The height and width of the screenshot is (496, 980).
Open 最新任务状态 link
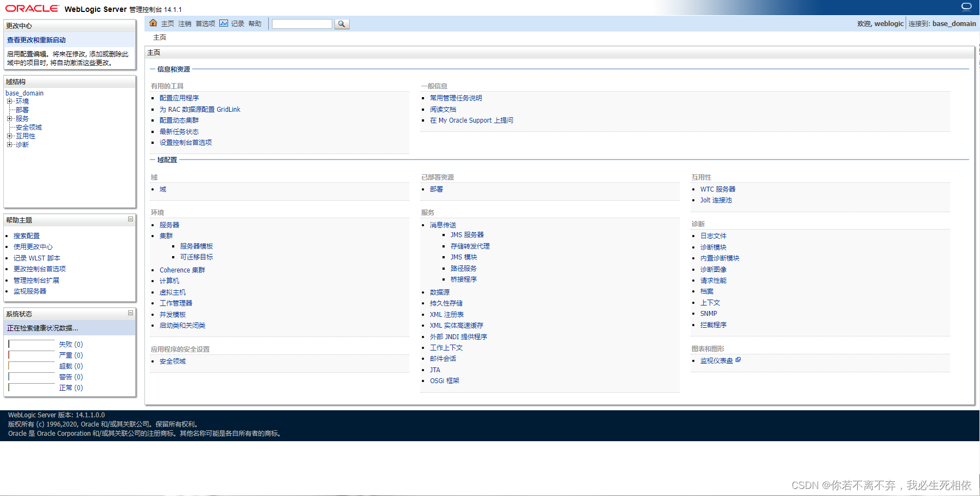pos(179,132)
